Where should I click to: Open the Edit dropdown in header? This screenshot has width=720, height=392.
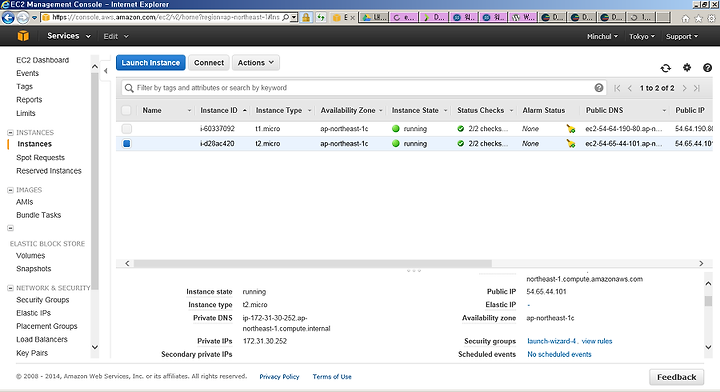click(x=116, y=36)
